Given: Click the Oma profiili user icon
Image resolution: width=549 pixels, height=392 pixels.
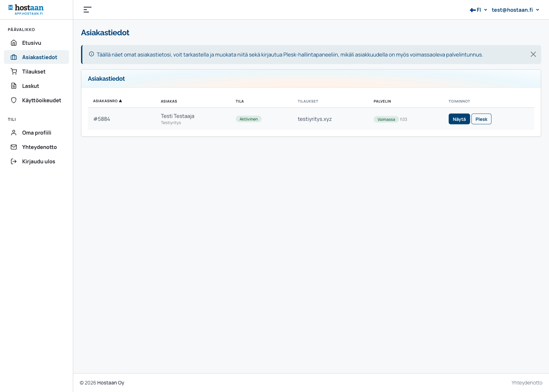Looking at the screenshot, I should pos(14,133).
